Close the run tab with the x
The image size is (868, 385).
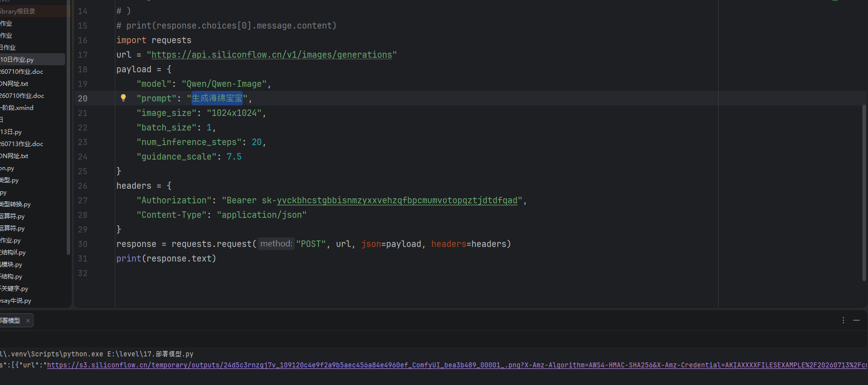click(x=28, y=321)
